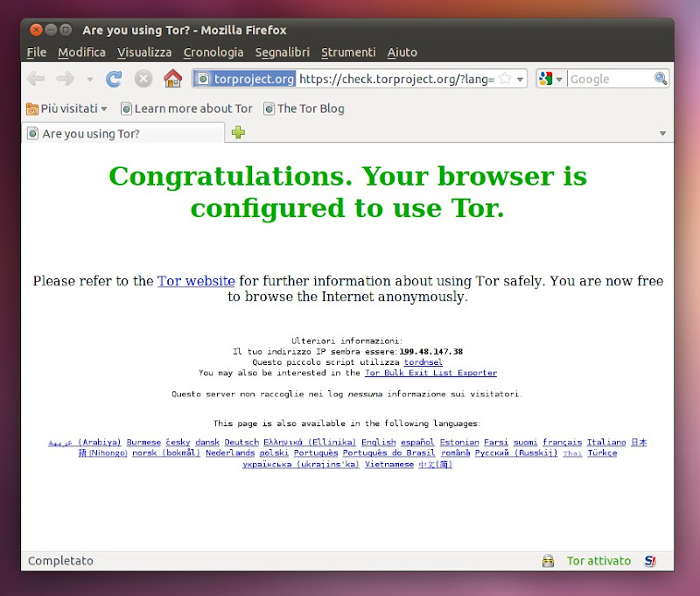
Task: Open the Segnalibri menu
Action: click(282, 53)
